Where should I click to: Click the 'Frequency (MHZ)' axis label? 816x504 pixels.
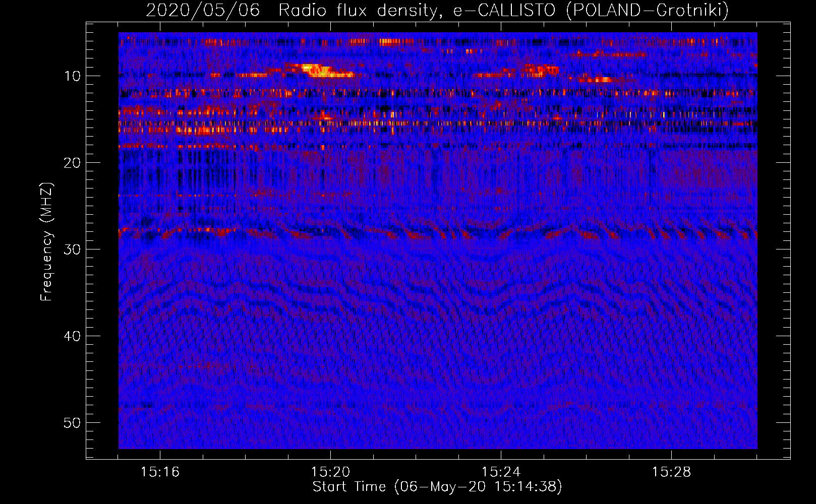(x=46, y=242)
